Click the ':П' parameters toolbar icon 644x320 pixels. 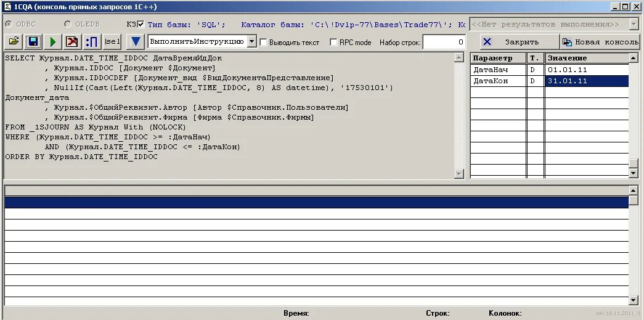[x=92, y=41]
